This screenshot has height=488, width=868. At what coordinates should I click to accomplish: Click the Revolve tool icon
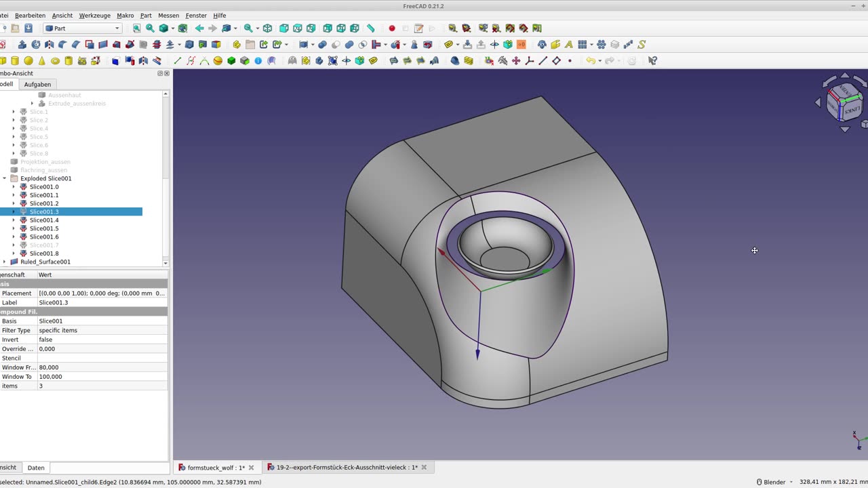(x=36, y=45)
